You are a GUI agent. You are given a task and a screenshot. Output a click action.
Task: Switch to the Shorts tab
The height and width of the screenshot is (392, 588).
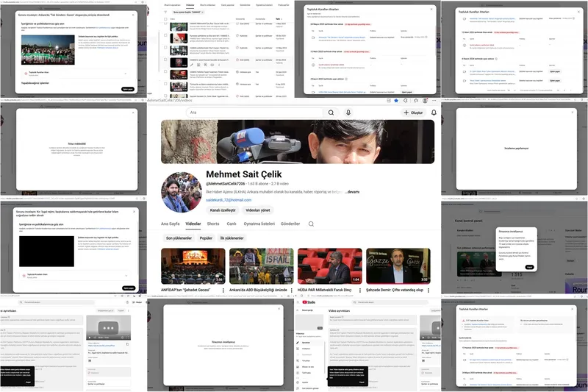pos(212,224)
